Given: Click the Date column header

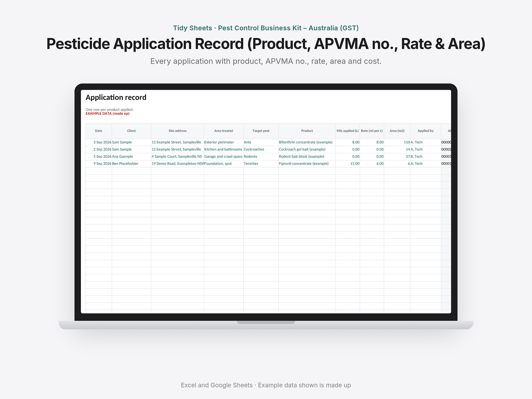Looking at the screenshot, I should (x=98, y=131).
